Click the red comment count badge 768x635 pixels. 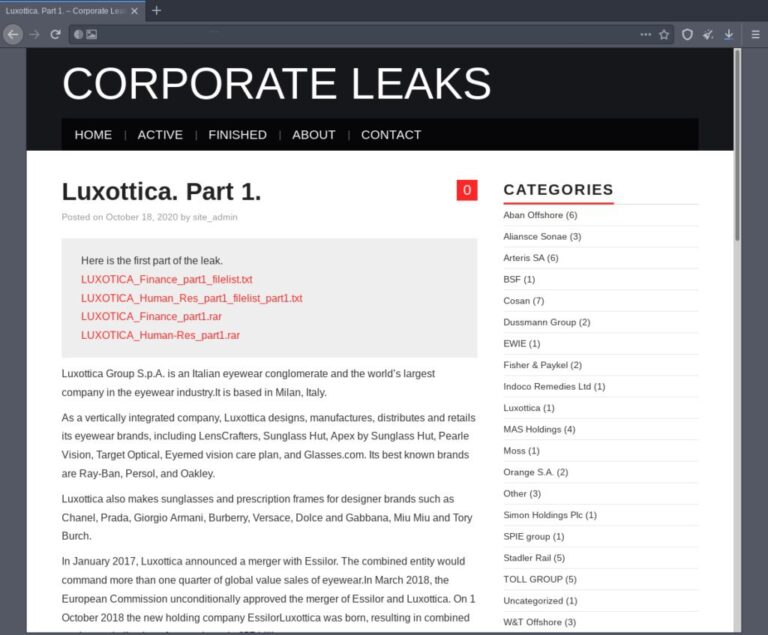click(467, 190)
